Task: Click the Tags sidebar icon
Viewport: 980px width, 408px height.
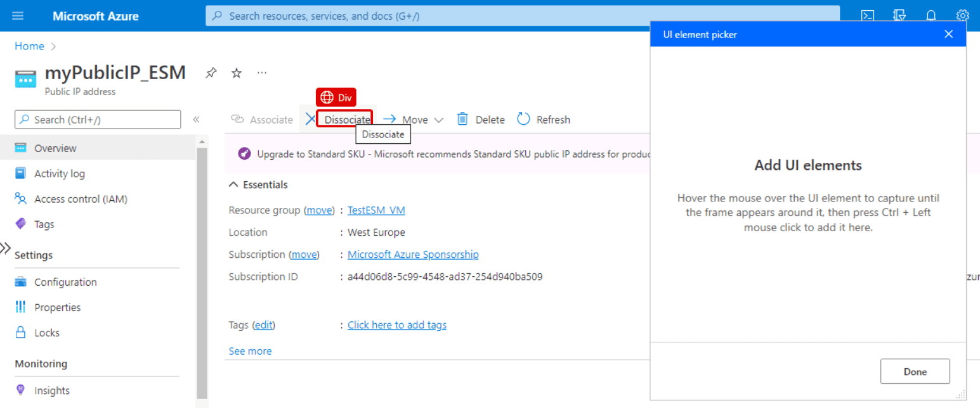Action: [21, 224]
